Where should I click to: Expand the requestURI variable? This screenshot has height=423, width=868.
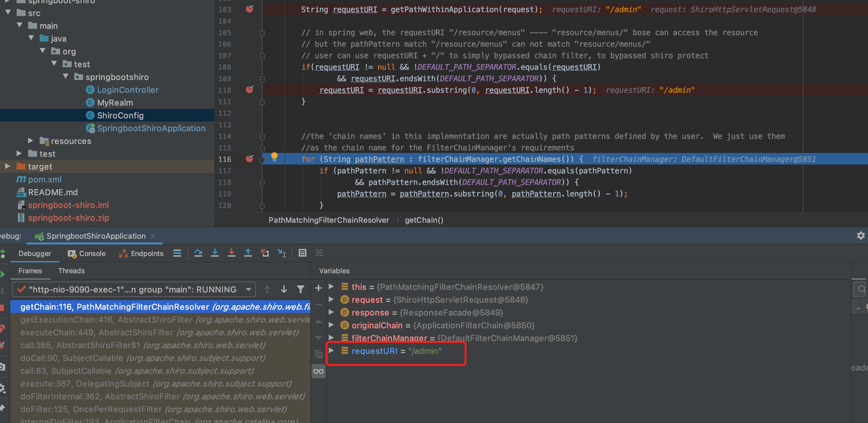coord(331,351)
